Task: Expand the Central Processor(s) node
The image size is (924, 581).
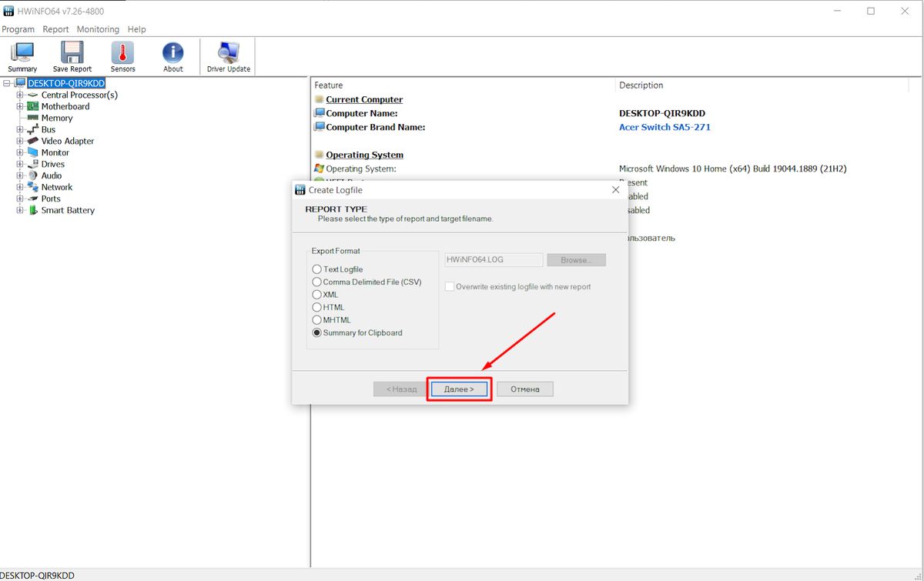Action: click(x=20, y=95)
